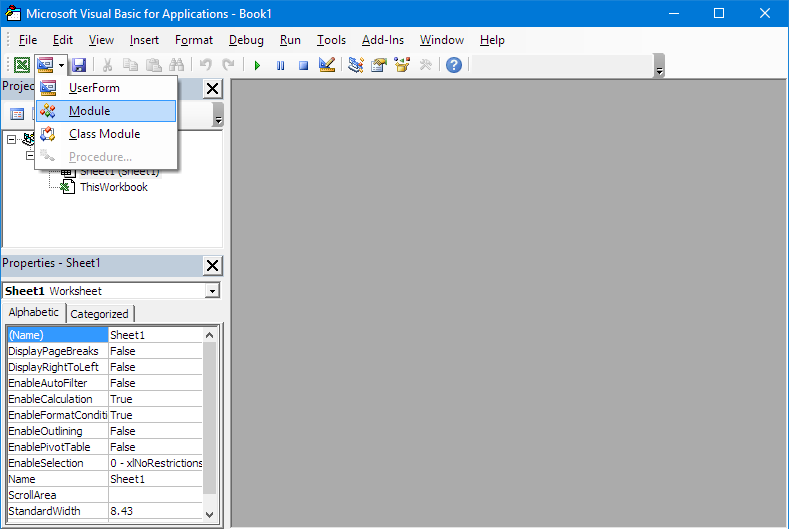Click the Undo arrow icon

click(x=205, y=65)
